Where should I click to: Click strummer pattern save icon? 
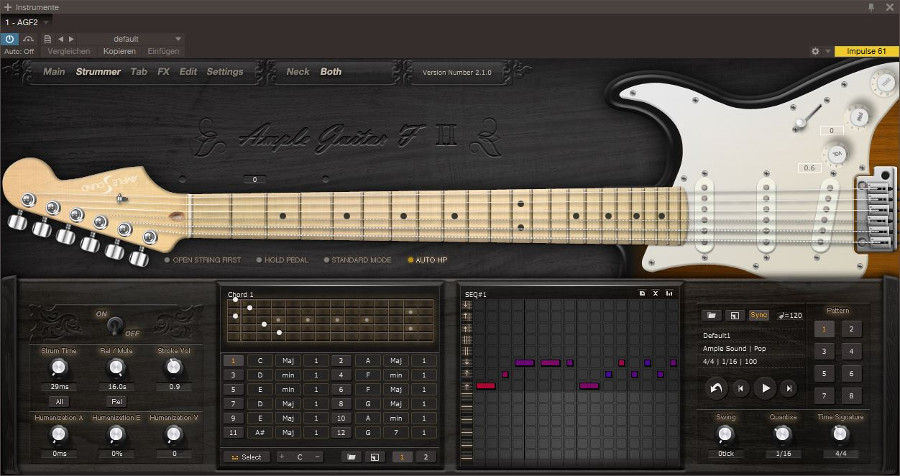point(734,315)
